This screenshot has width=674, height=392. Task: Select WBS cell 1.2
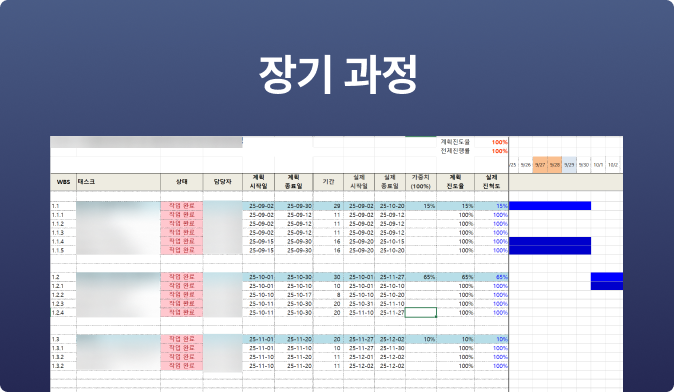63,277
